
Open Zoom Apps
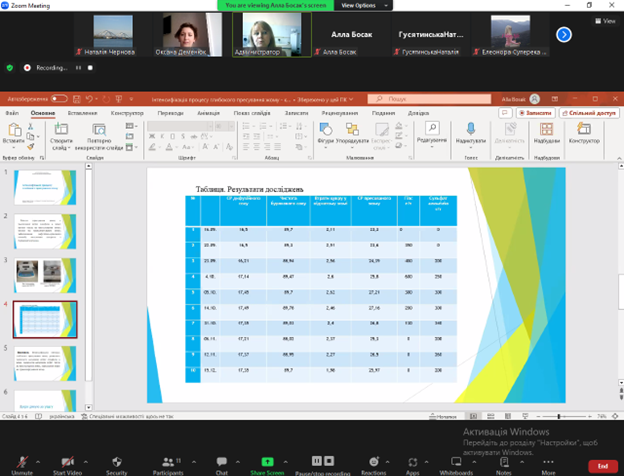(x=412, y=462)
